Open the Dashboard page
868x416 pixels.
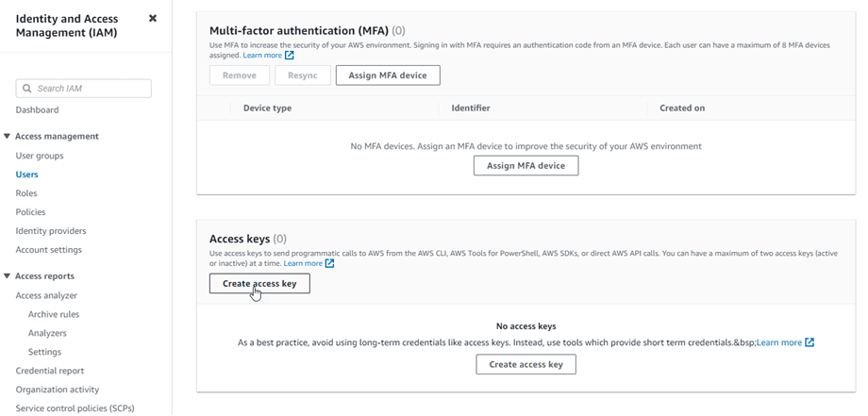pos(37,110)
